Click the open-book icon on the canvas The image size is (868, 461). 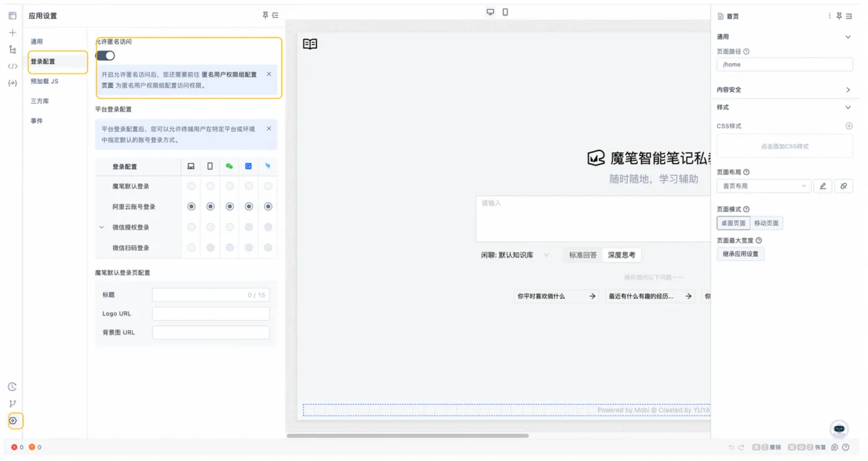click(x=310, y=43)
